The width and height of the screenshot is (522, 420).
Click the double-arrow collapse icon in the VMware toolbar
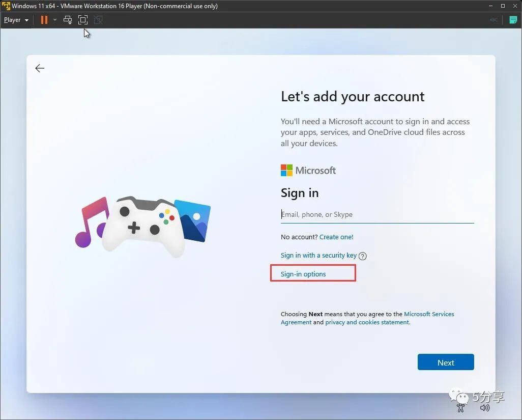pyautogui.click(x=494, y=20)
